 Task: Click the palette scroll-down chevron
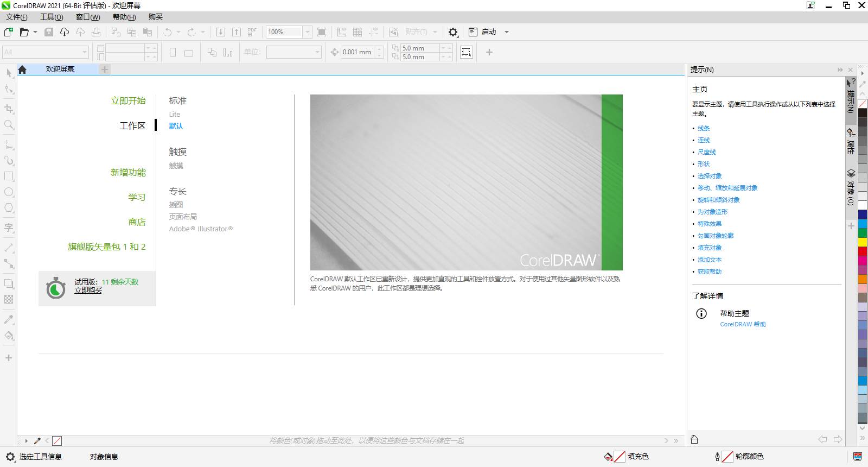[862, 428]
